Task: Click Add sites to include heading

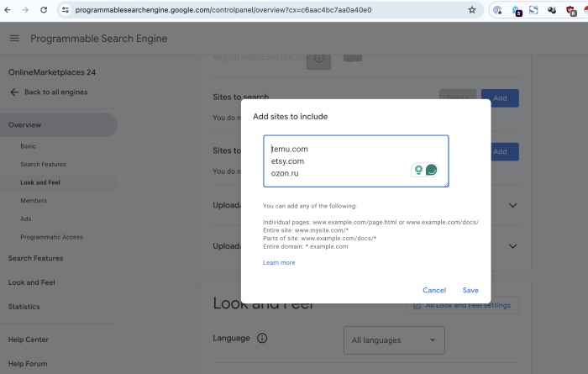Action: [x=291, y=117]
